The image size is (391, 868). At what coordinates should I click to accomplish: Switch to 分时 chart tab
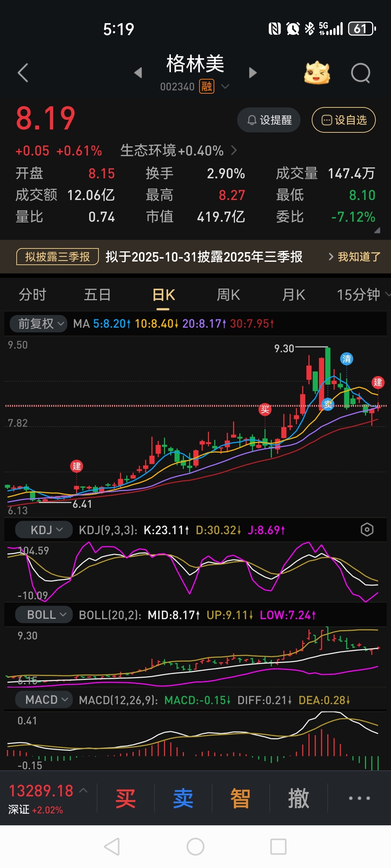pyautogui.click(x=33, y=295)
